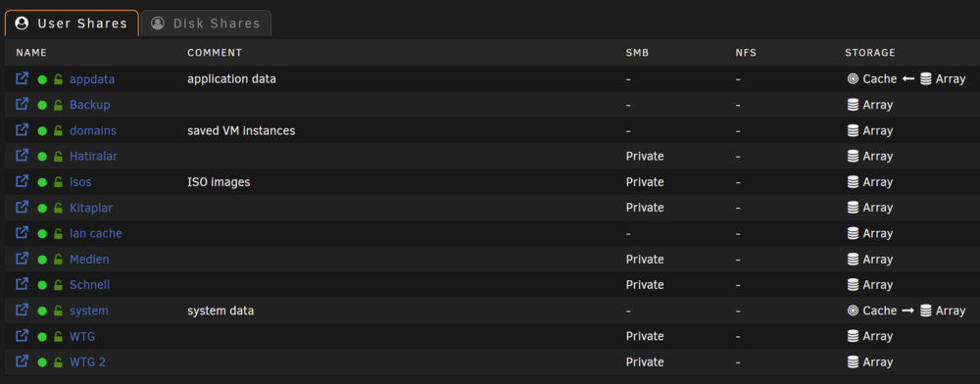
Task: Select the User Shares tab
Action: 72,24
